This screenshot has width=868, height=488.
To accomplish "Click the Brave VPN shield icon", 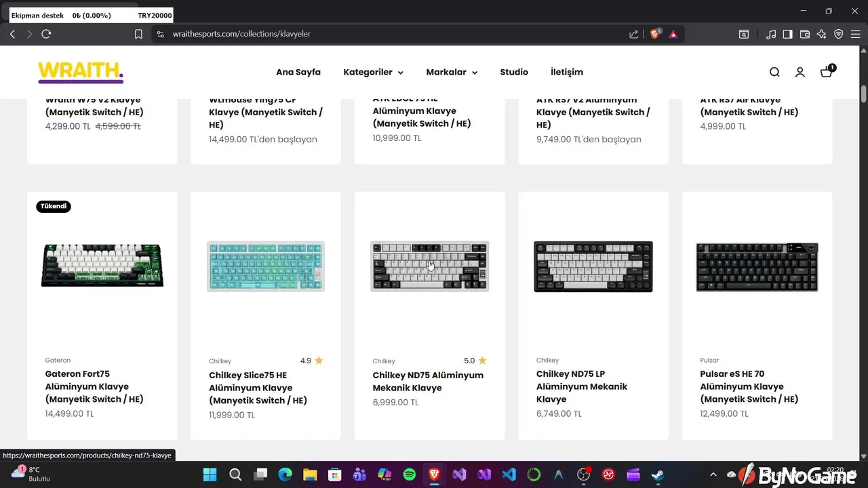I will click(x=838, y=34).
